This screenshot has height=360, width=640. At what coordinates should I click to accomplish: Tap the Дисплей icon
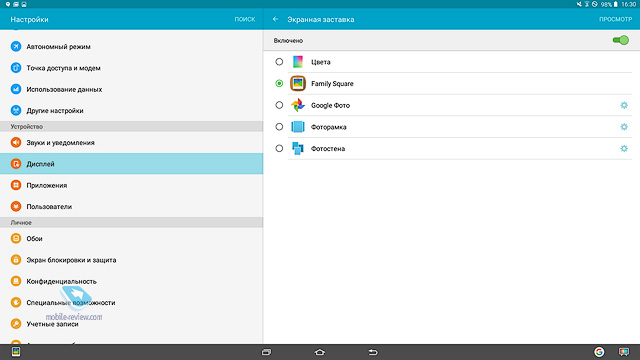coord(16,164)
